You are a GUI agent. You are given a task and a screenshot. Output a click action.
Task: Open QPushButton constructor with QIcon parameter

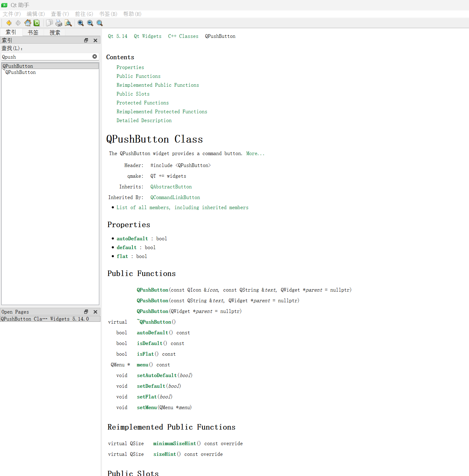152,290
